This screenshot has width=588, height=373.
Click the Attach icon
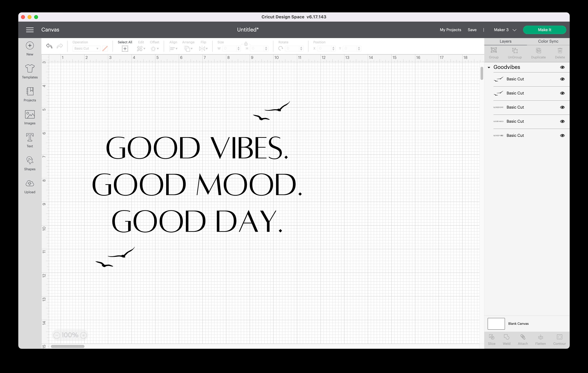523,338
